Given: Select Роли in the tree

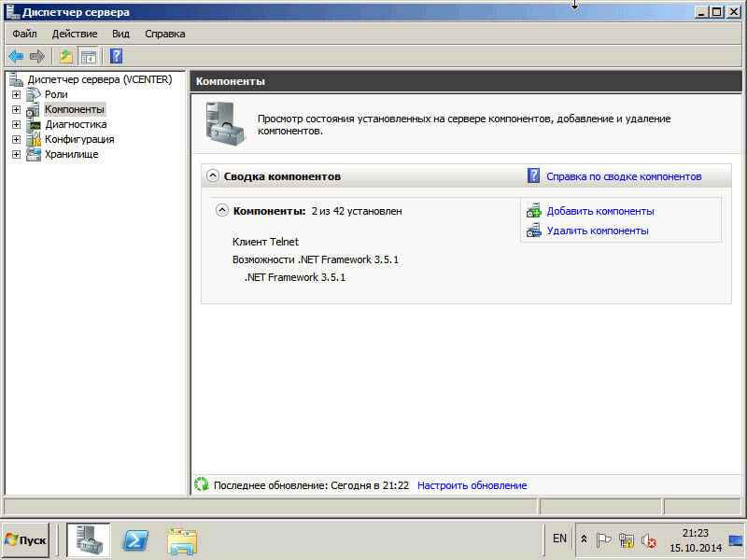Looking at the screenshot, I should (56, 94).
